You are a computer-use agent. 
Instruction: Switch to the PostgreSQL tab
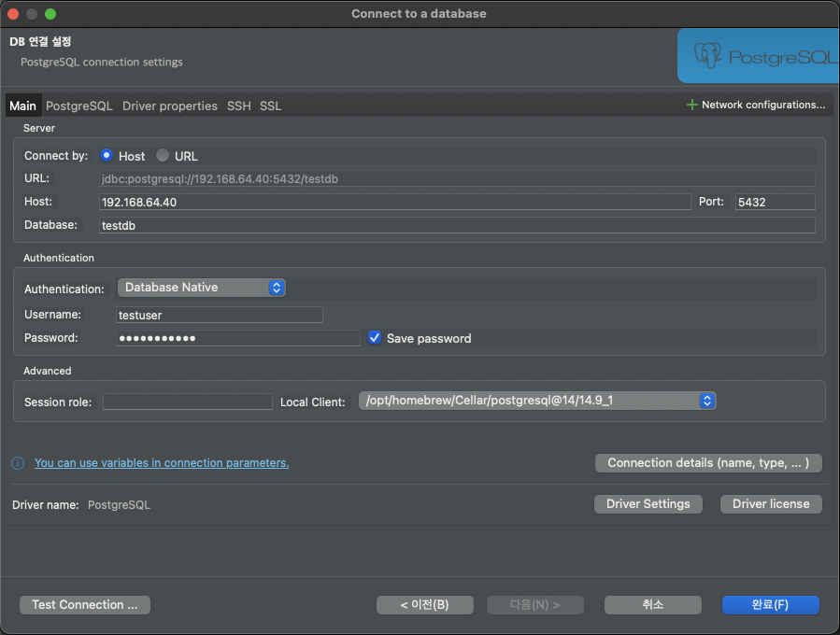pos(79,106)
